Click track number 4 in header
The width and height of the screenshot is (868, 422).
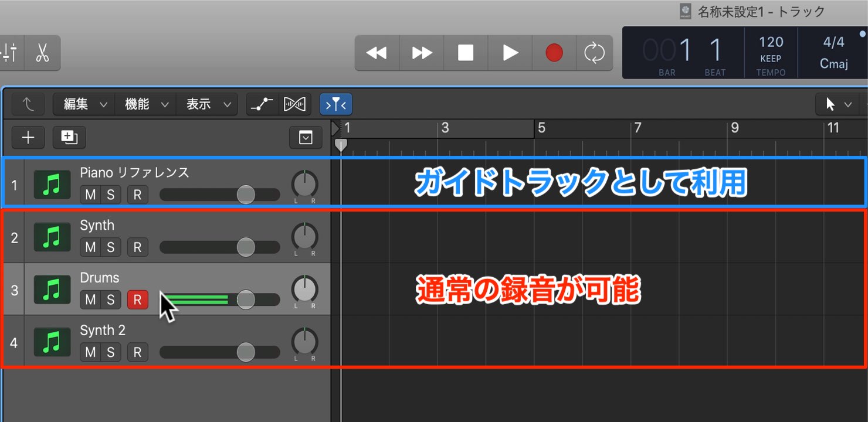(14, 343)
